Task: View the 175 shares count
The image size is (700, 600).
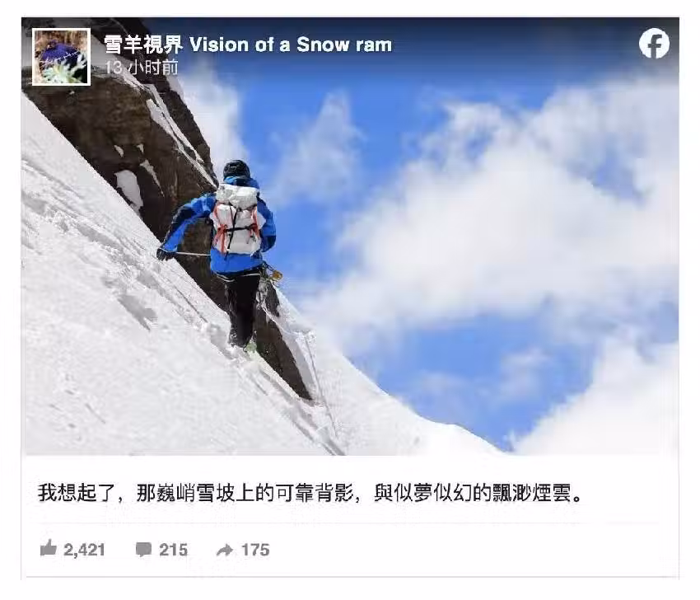Action: (x=255, y=550)
